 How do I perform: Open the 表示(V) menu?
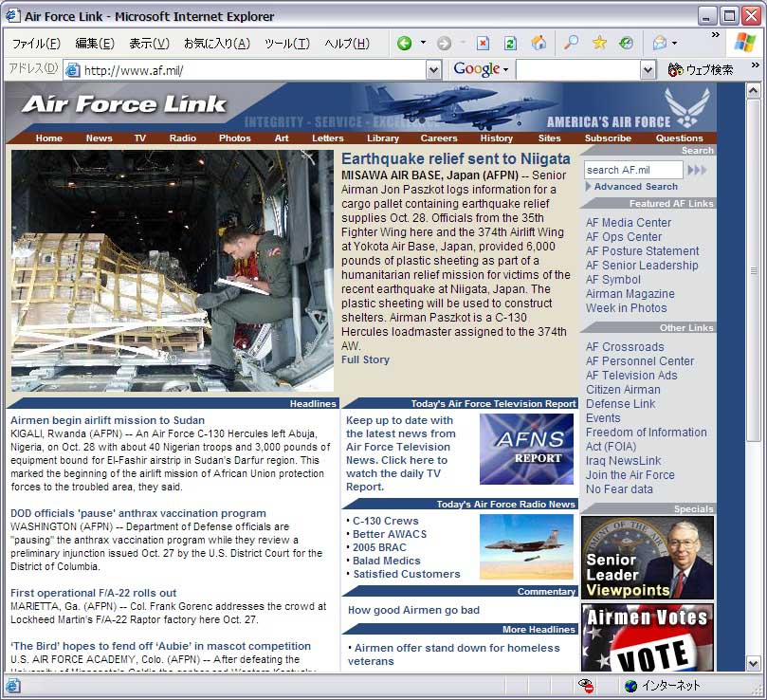point(149,44)
